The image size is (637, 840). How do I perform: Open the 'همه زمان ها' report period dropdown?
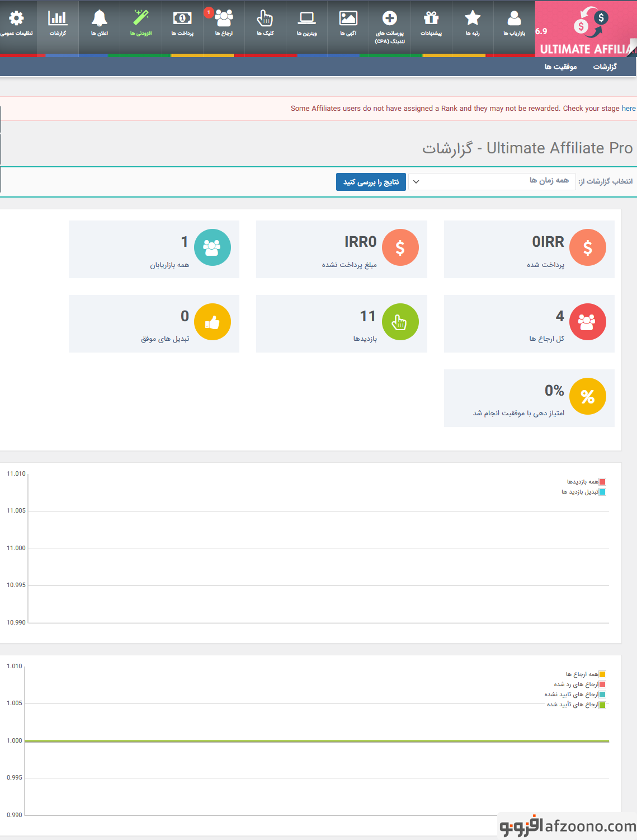point(492,181)
